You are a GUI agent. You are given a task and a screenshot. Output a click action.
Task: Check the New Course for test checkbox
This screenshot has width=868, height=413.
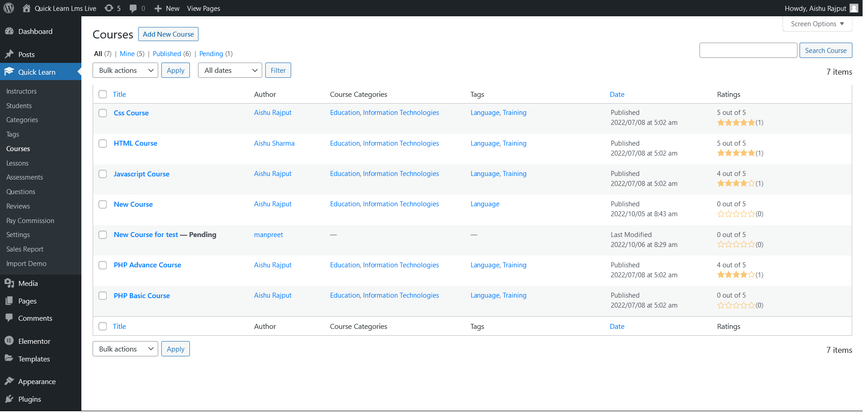click(103, 235)
